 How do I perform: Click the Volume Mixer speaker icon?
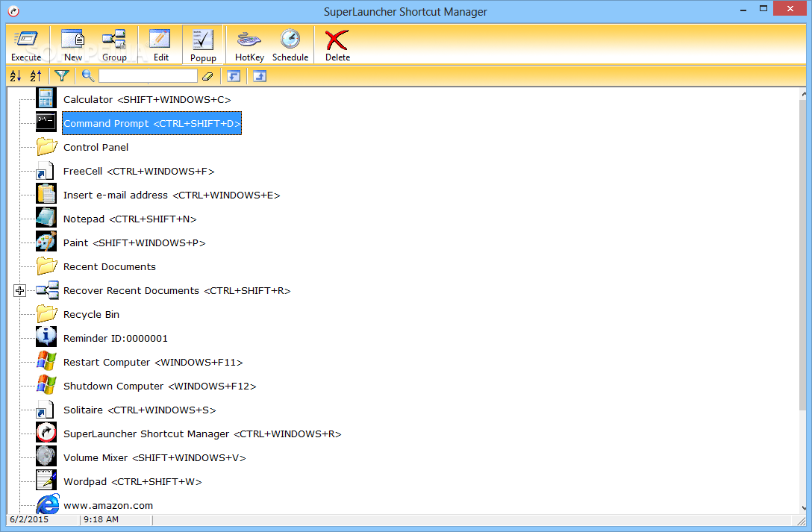46,457
